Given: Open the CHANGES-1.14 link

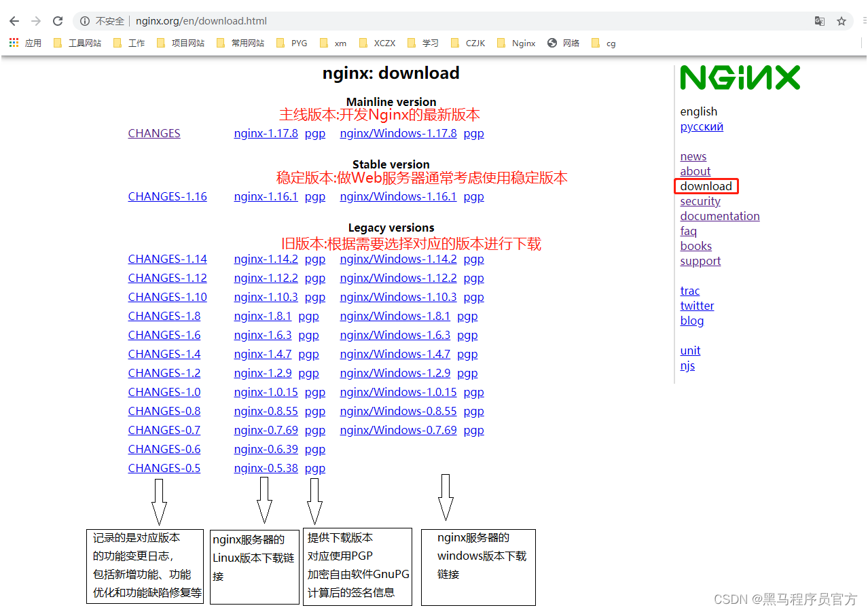Looking at the screenshot, I should pyautogui.click(x=168, y=259).
